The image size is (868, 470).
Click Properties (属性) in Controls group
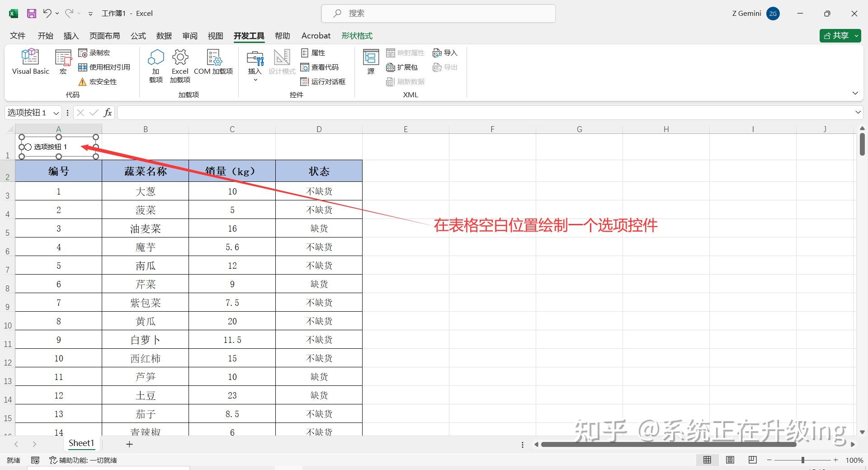point(313,53)
